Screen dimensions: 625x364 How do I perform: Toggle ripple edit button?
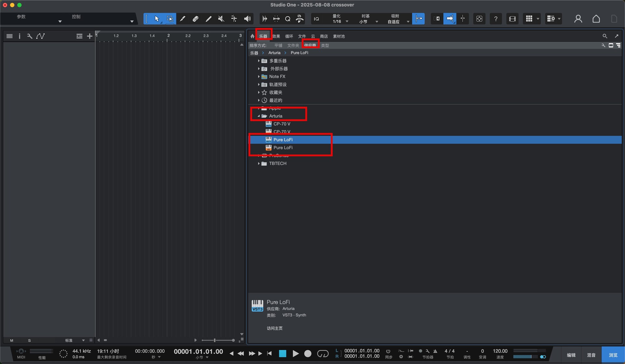click(437, 19)
